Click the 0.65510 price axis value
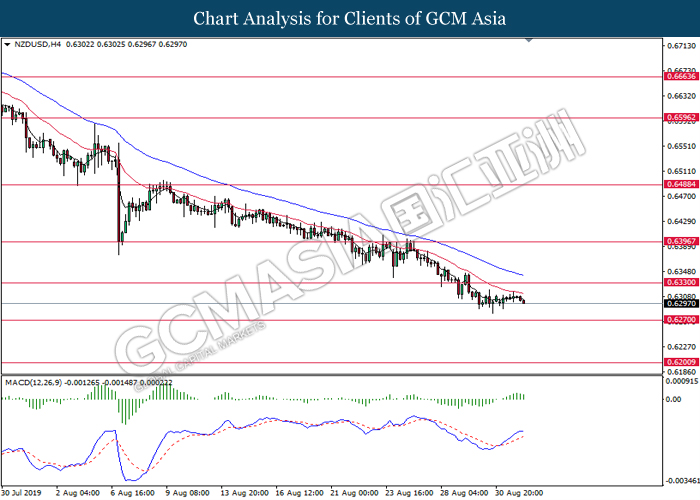 [681, 146]
